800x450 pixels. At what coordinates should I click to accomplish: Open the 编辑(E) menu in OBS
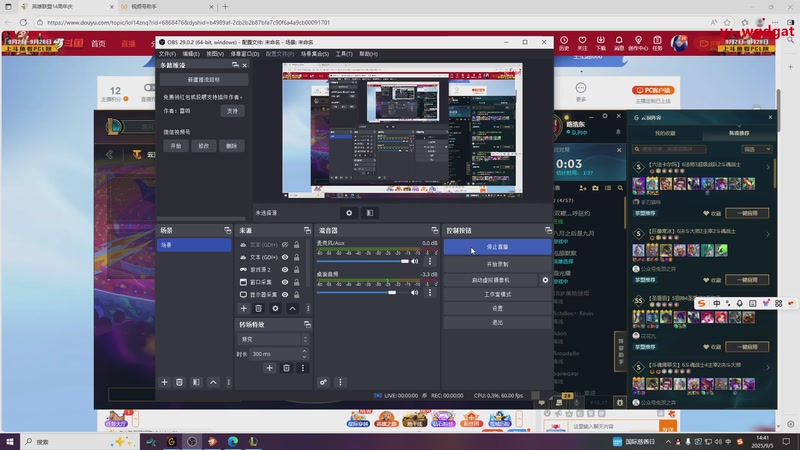coord(191,54)
